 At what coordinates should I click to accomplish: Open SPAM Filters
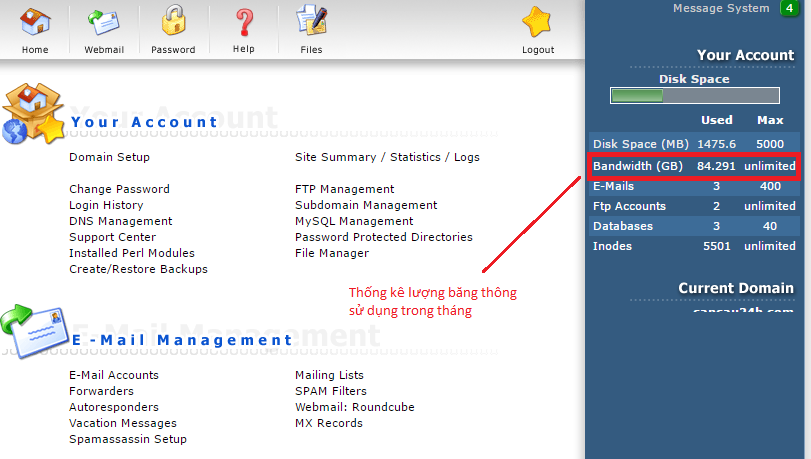tap(331, 391)
